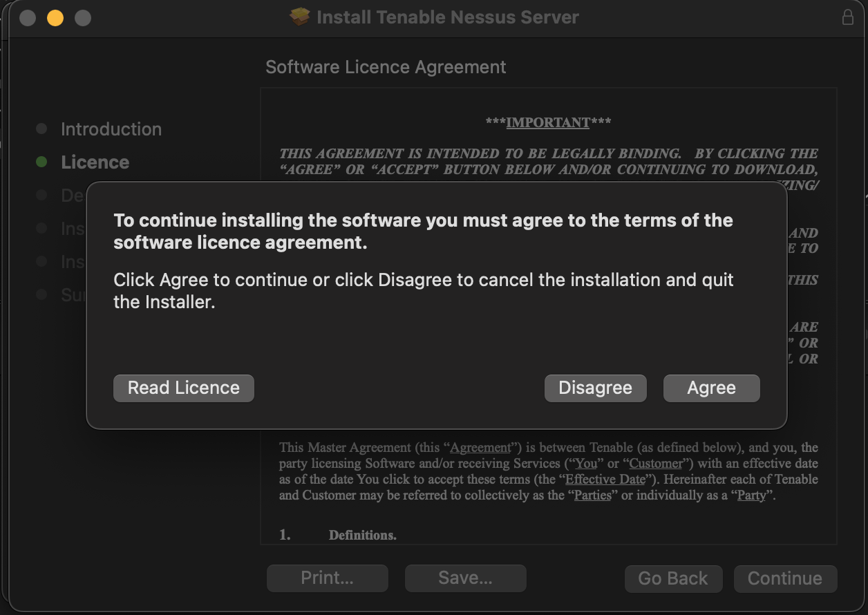Image resolution: width=868 pixels, height=615 pixels.
Task: Click the "Install Tenable Nessus Server" window title
Action: [x=447, y=17]
